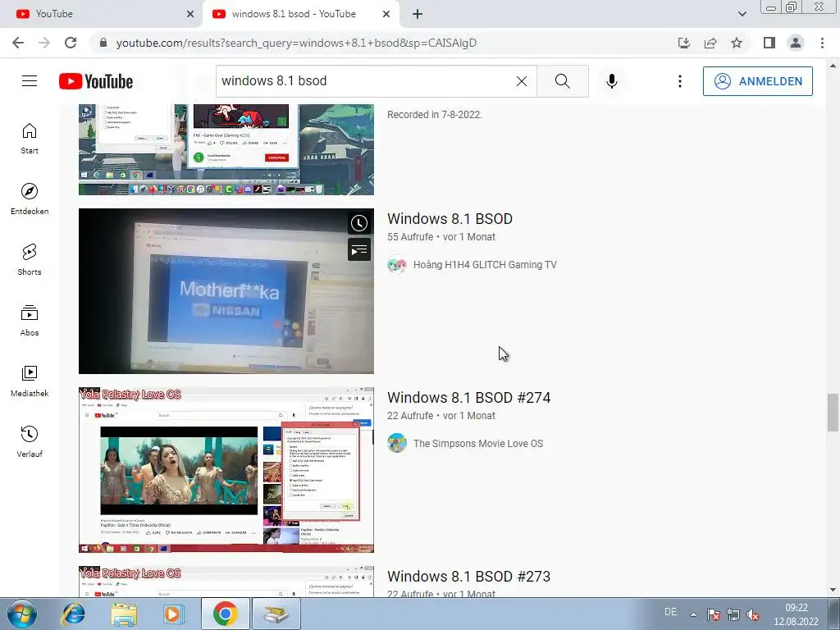Go forward in Chrome
840x630 pixels.
coord(44,43)
